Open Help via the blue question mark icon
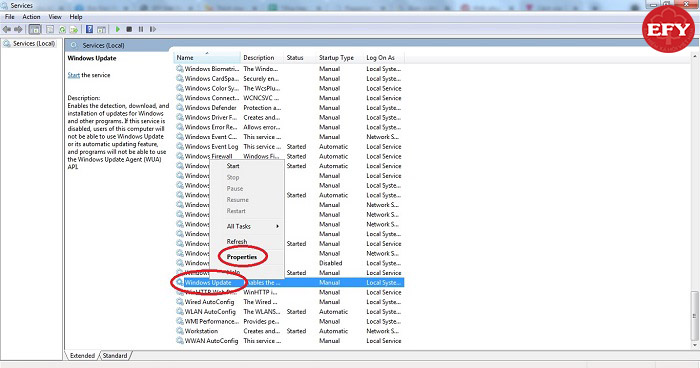 [89, 29]
